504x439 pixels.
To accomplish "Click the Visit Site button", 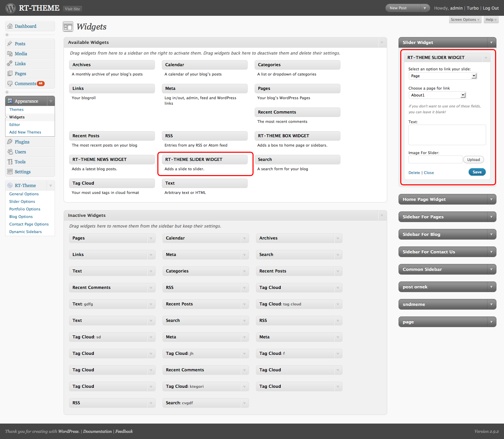I will [x=72, y=9].
